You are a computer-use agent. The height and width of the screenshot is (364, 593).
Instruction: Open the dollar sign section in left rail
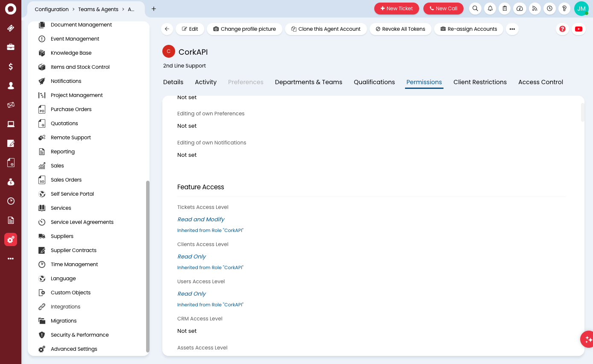(11, 66)
